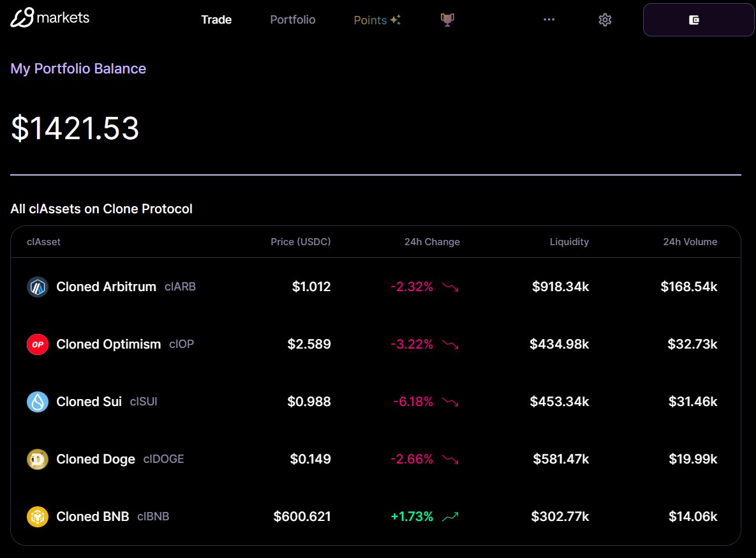Click the -2.66% change value
This screenshot has height=558, width=756.
click(411, 459)
